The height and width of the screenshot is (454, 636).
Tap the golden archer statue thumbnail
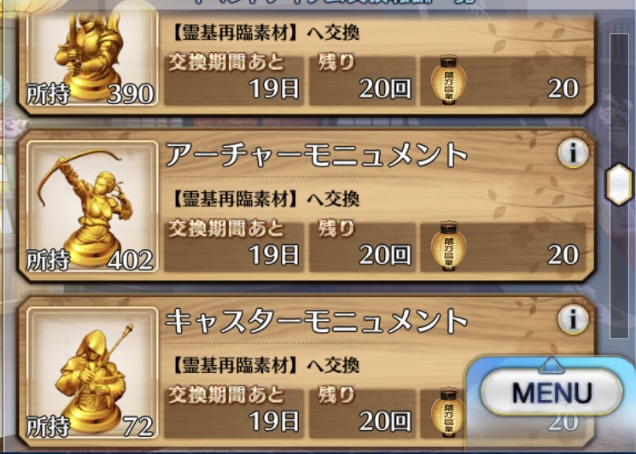pos(92,206)
